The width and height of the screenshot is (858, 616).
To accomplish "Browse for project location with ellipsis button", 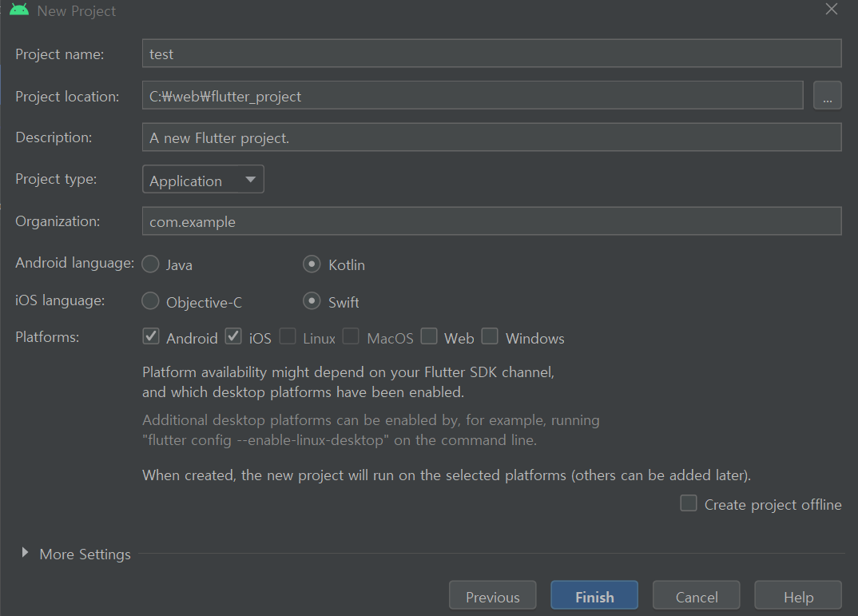I will tap(827, 95).
